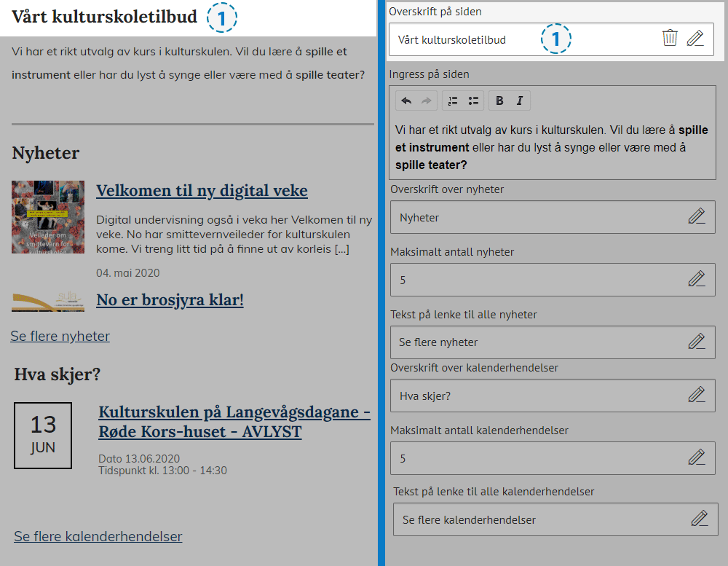728x566 pixels.
Task: Click the news thumbnail for digital veke
Action: click(x=48, y=216)
